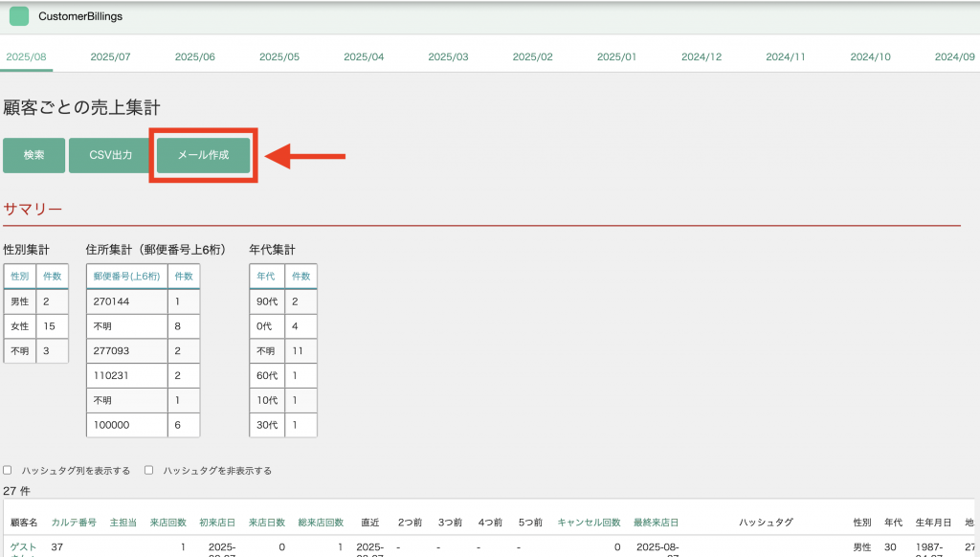Open the 2025/06 month tab
This screenshot has width=980, height=557.
point(194,57)
